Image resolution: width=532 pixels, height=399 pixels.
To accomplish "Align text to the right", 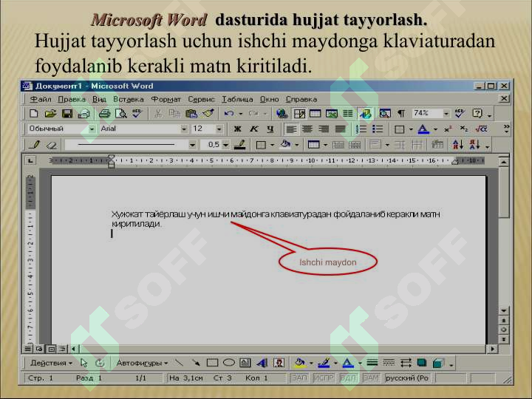I will click(x=324, y=129).
